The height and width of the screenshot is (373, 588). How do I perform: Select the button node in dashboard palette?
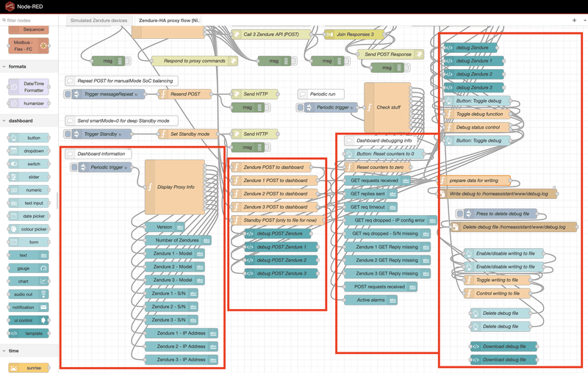29,138
